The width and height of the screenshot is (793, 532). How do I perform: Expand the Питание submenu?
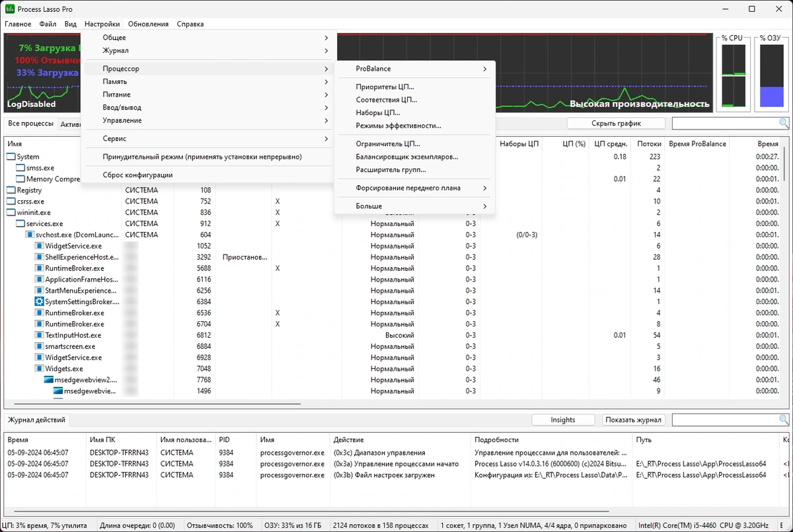click(x=209, y=95)
